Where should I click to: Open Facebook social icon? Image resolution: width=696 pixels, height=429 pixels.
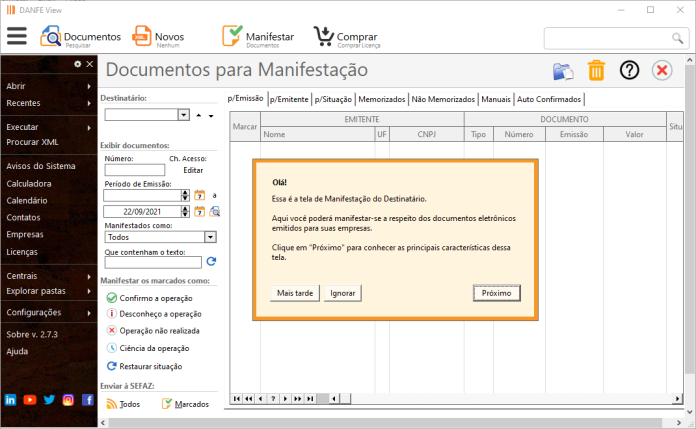point(88,400)
